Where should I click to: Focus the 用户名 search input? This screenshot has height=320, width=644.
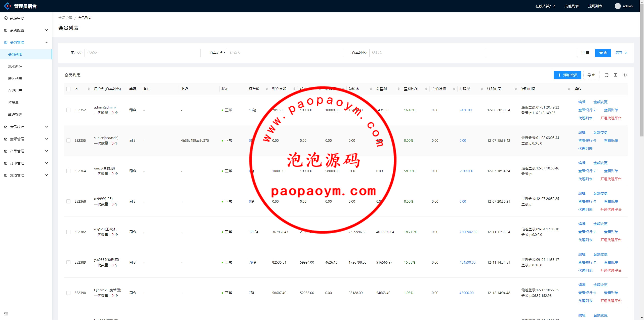click(142, 53)
